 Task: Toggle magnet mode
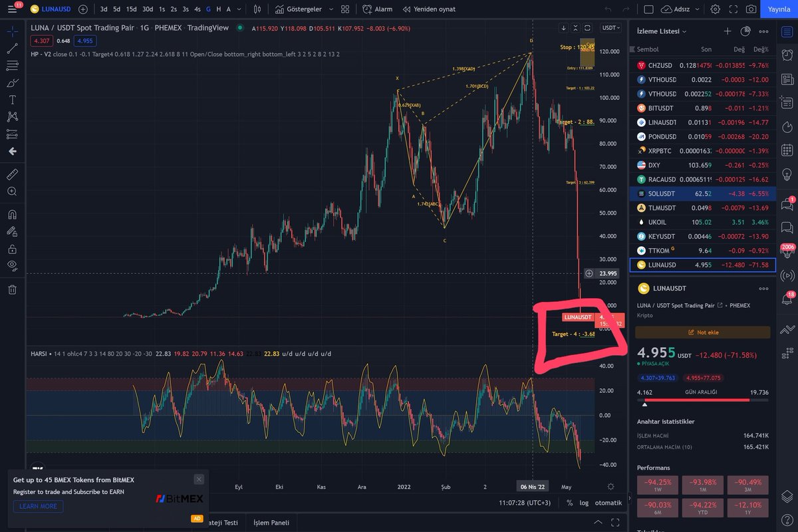12,215
